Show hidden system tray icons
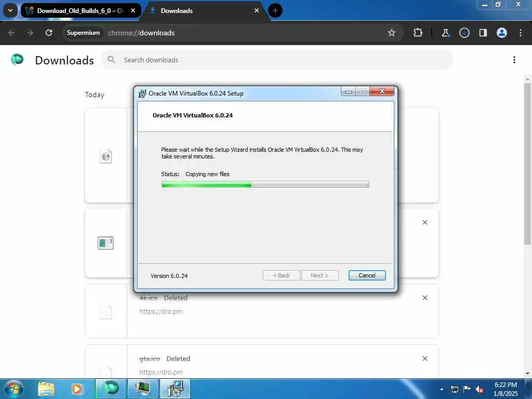 [x=442, y=389]
